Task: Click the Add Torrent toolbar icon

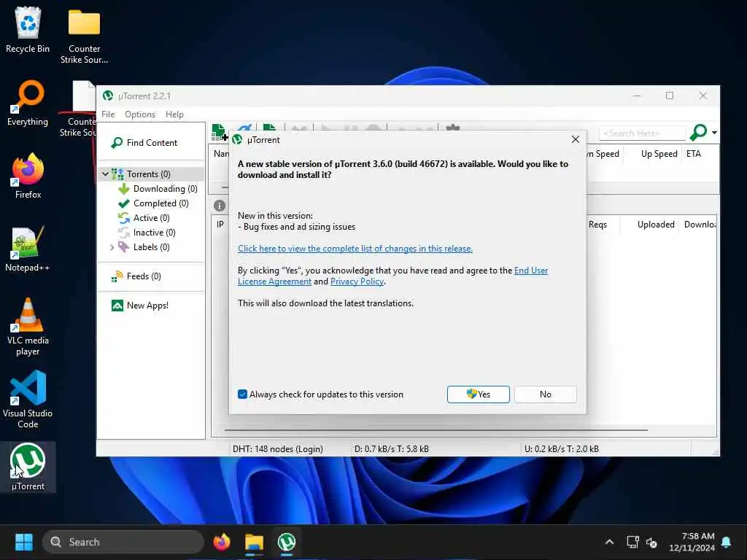Action: pos(219,132)
